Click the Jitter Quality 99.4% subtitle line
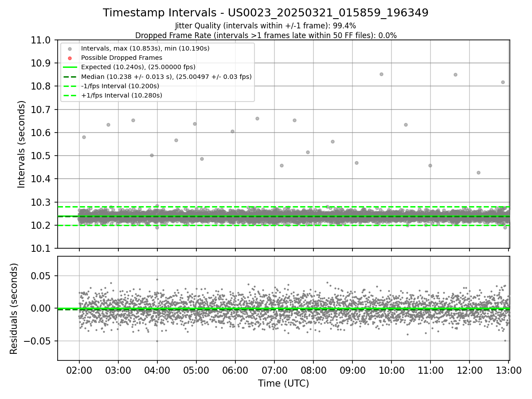Screen dimensions: 532x399 click(266, 26)
